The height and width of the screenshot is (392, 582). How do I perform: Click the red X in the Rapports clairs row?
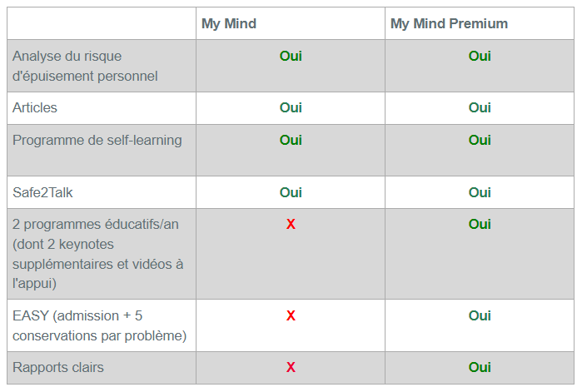coord(291,367)
